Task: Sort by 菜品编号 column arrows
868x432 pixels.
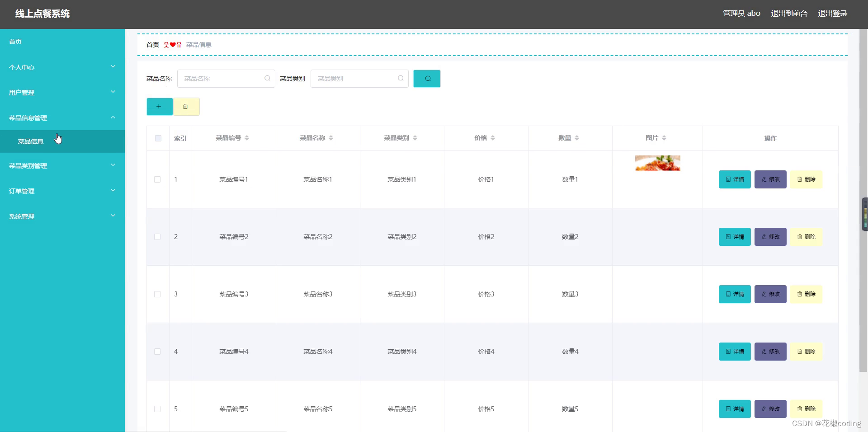Action: (x=247, y=138)
